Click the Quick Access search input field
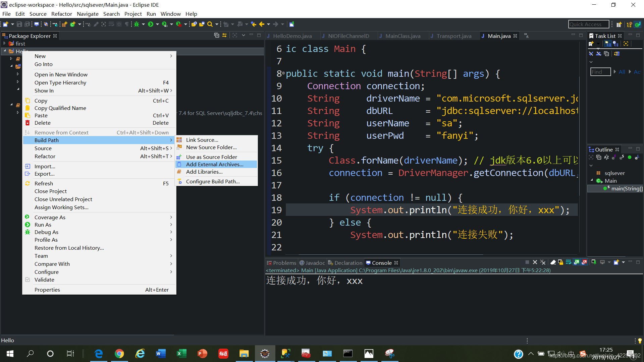644x362 pixels. tap(587, 24)
